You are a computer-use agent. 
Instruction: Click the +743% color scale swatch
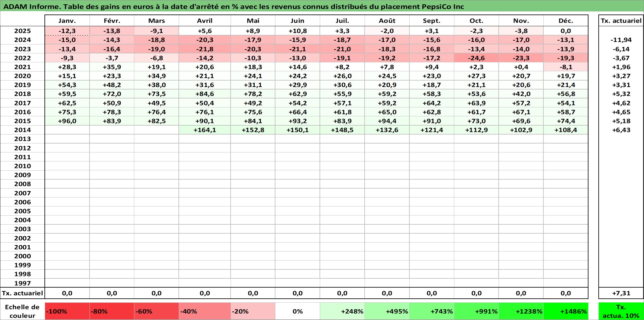point(432,311)
